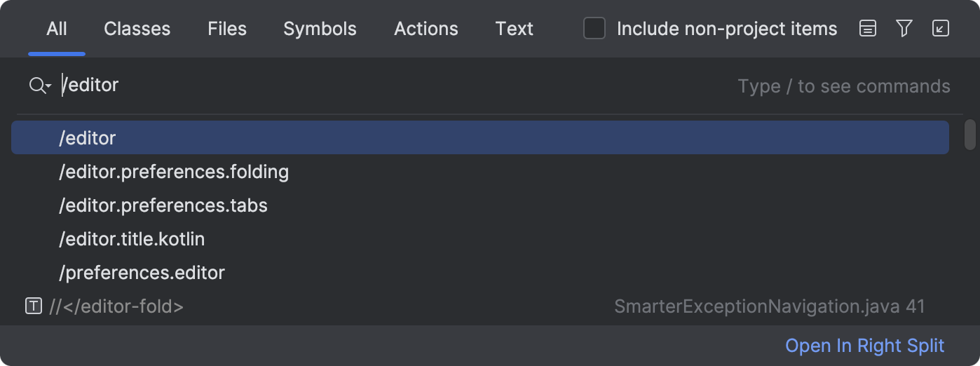Switch to the Files tab

click(x=227, y=29)
